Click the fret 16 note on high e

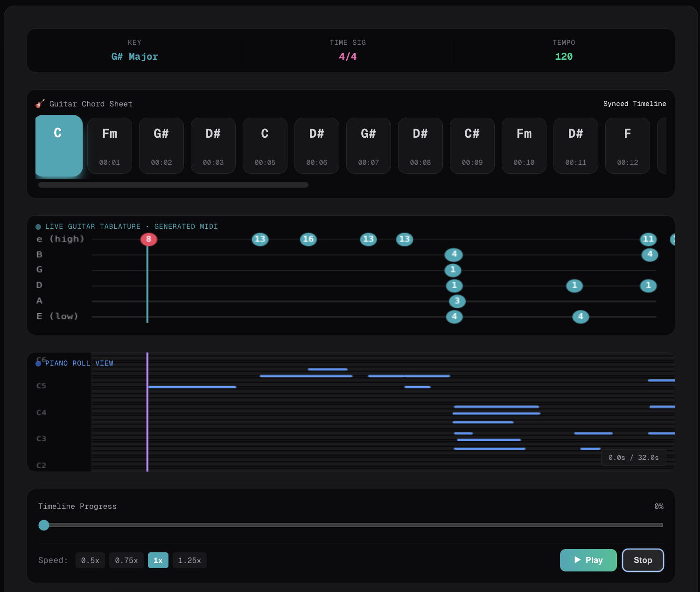tap(308, 240)
